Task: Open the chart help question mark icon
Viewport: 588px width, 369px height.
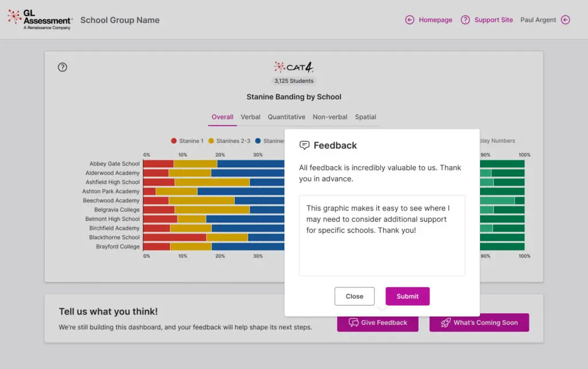Action: 62,67
